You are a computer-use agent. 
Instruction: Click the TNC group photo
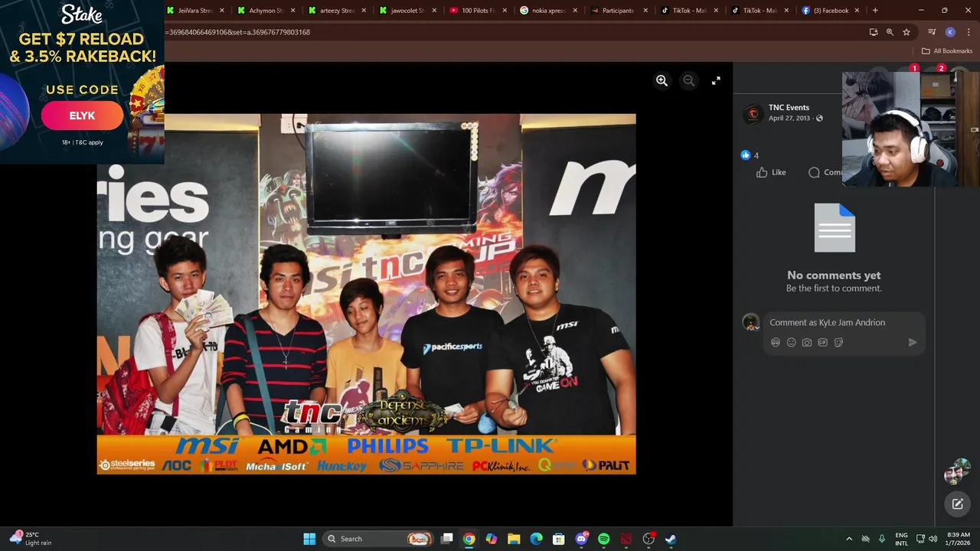[x=366, y=294]
